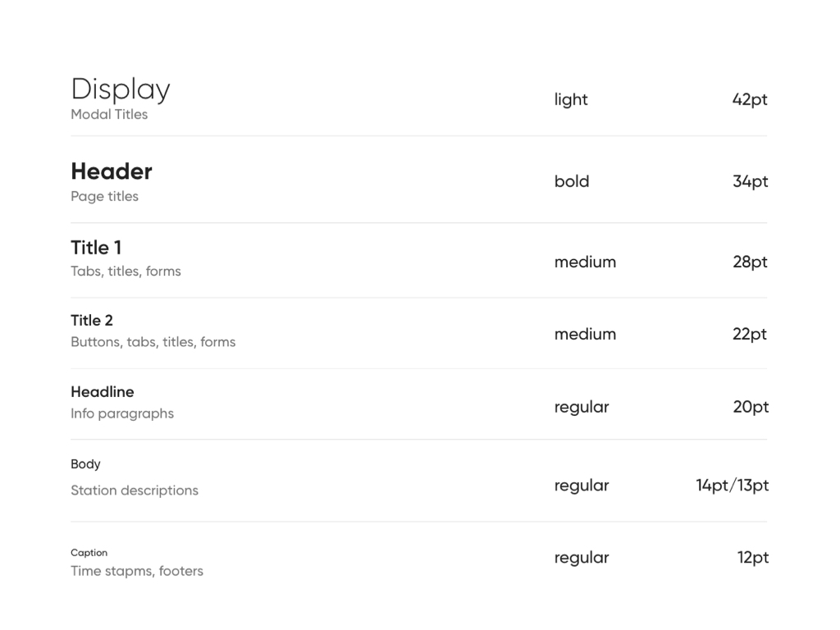
Task: Click the 22pt size value
Action: (750, 335)
